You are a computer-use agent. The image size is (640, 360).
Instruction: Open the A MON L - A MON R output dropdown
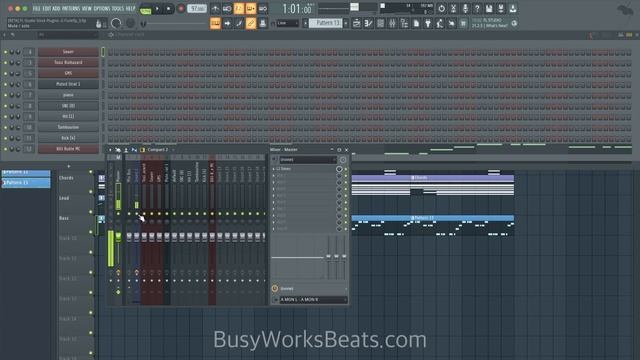[x=313, y=300]
